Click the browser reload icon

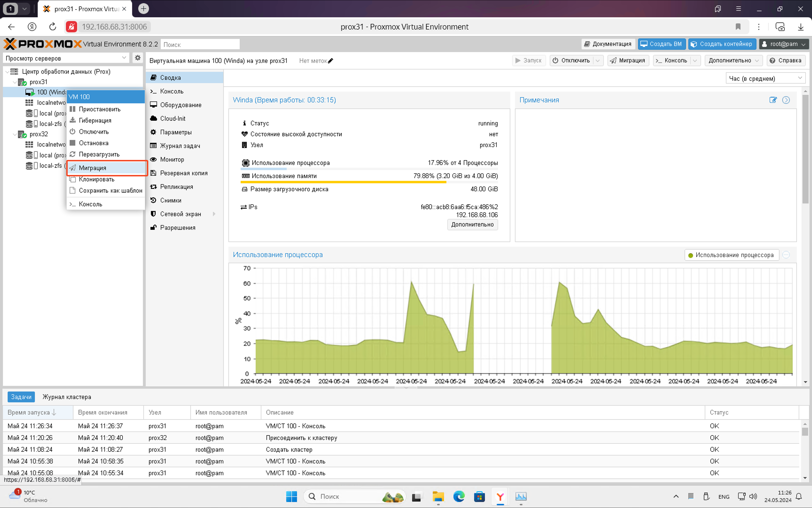pos(52,27)
